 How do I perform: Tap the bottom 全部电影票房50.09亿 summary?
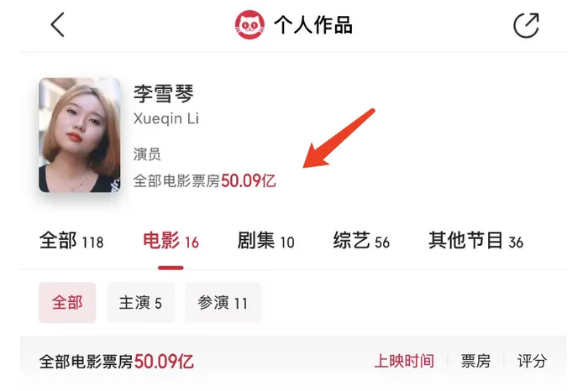click(x=116, y=362)
